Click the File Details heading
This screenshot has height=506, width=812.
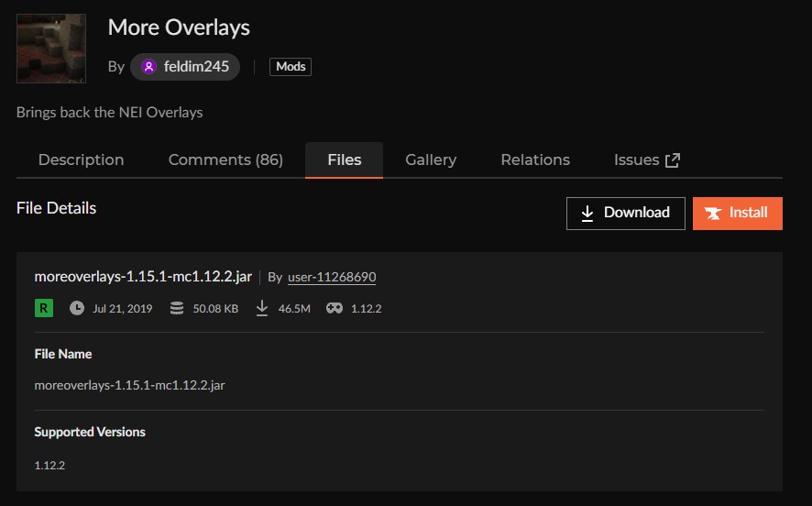(57, 208)
